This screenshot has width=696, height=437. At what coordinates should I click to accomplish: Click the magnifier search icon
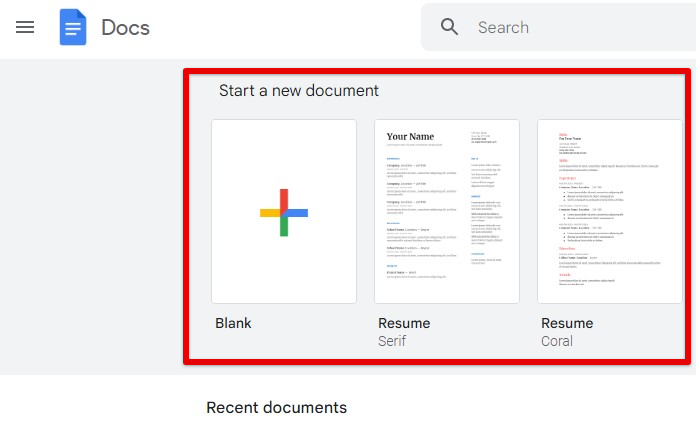click(449, 27)
